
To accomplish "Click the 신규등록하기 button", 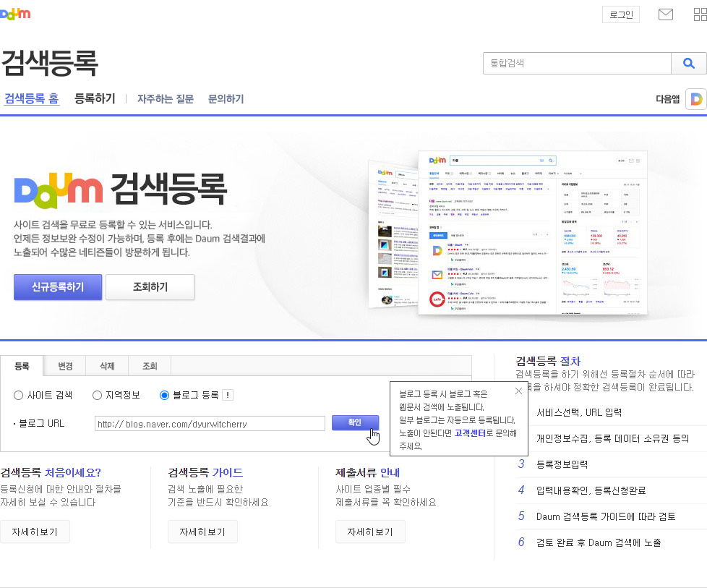I will (x=58, y=287).
